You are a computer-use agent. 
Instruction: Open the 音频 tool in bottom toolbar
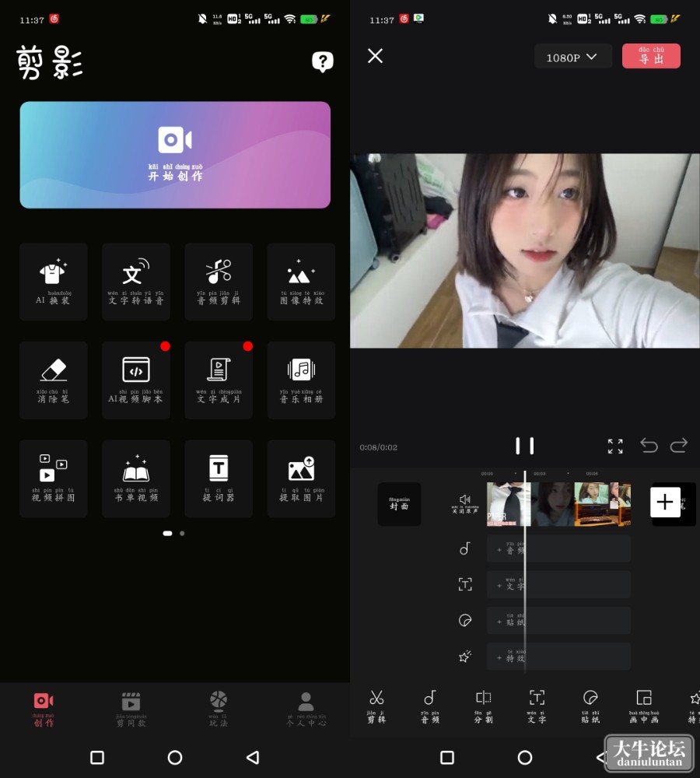pyautogui.click(x=430, y=706)
